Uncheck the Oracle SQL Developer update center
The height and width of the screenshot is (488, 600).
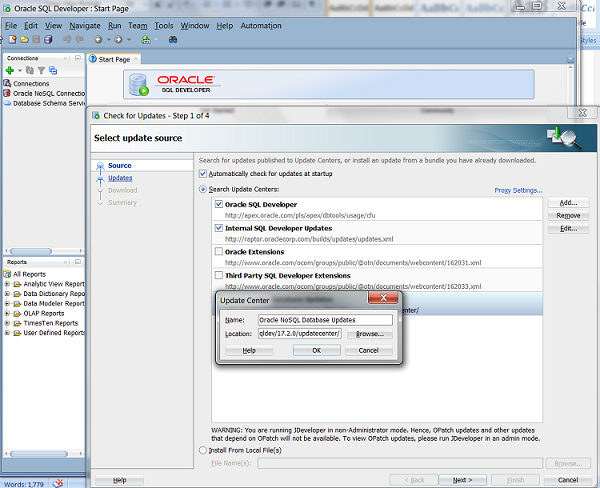coord(218,204)
